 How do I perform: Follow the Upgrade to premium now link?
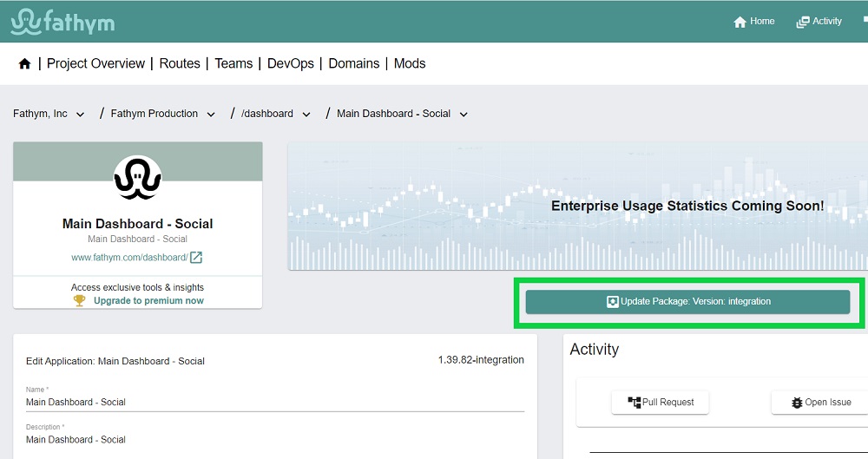(148, 300)
